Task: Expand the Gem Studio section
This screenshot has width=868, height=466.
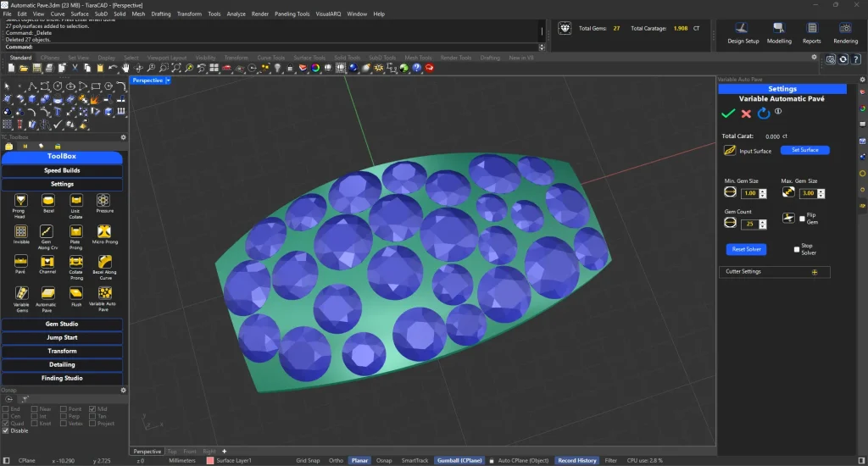Action: click(62, 324)
